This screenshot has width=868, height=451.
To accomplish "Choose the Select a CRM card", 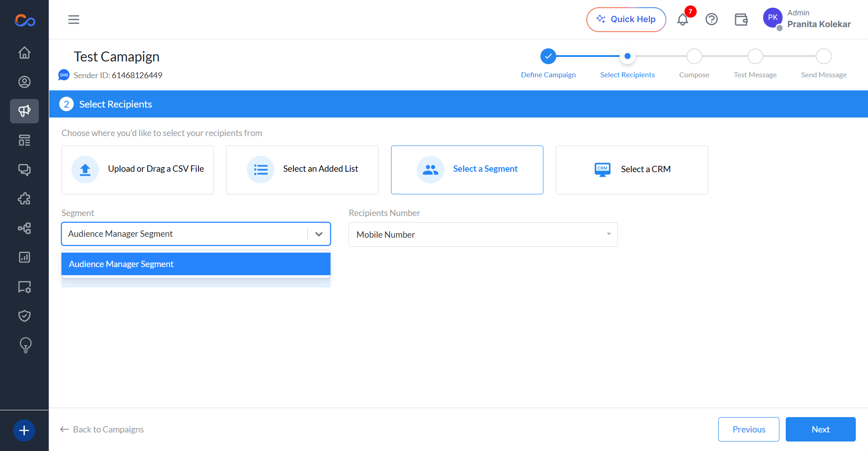I will [x=632, y=170].
